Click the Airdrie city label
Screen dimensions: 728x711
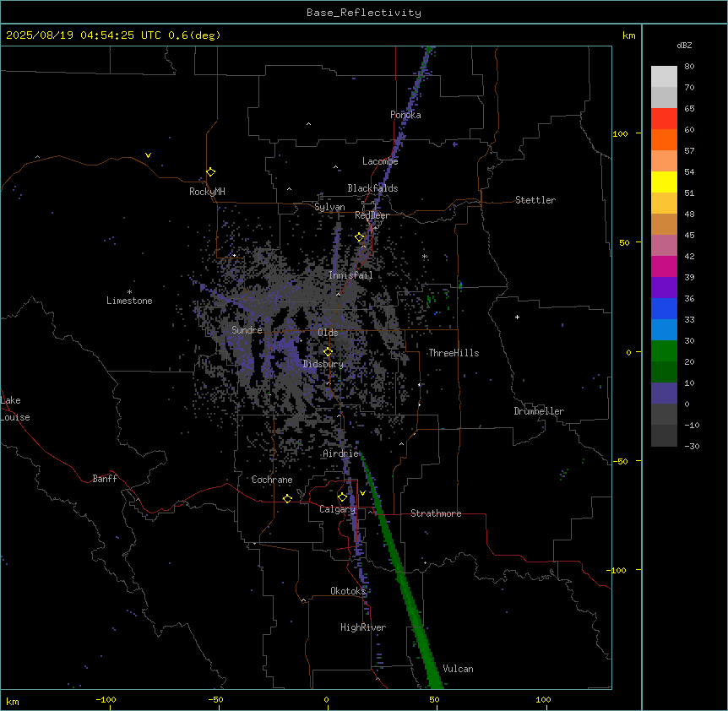click(x=341, y=453)
